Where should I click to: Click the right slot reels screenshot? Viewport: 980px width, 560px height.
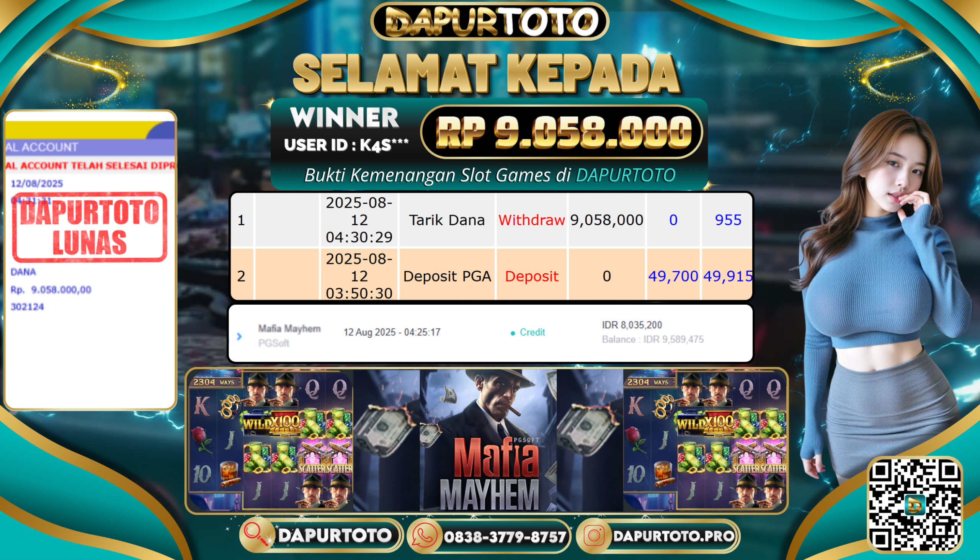click(705, 441)
